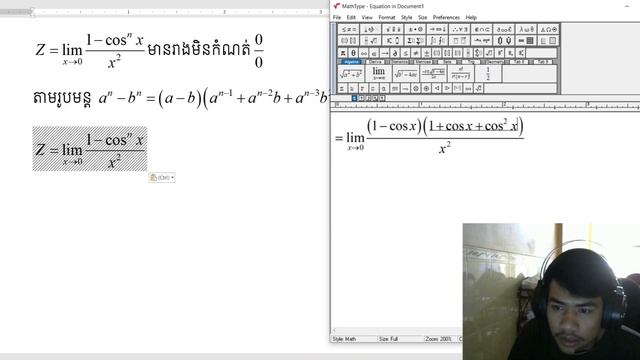Switch to the Matrices tab
The height and width of the screenshot is (360, 640).
click(422, 62)
